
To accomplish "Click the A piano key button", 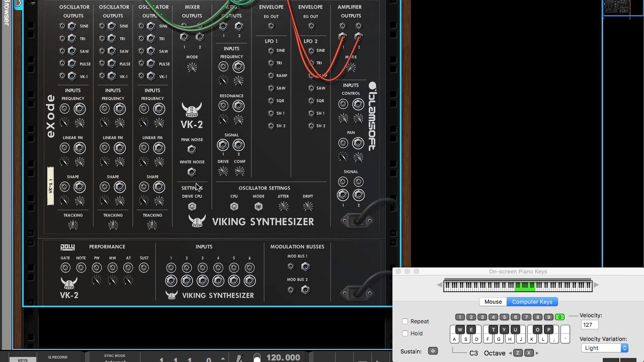I will (x=454, y=339).
